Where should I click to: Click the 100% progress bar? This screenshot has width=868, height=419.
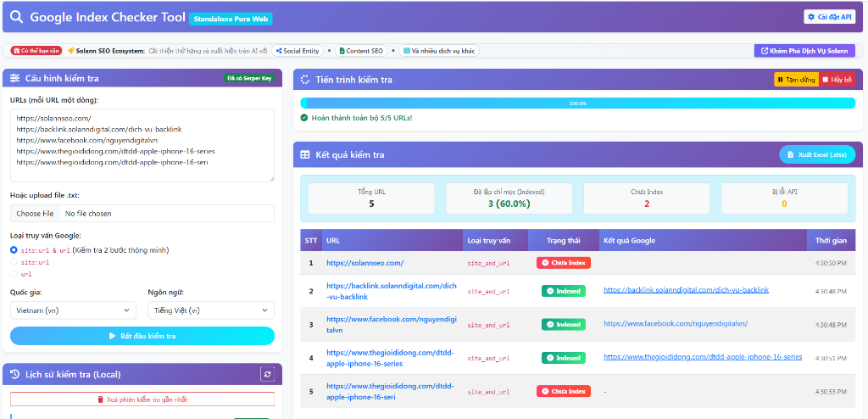click(x=577, y=103)
